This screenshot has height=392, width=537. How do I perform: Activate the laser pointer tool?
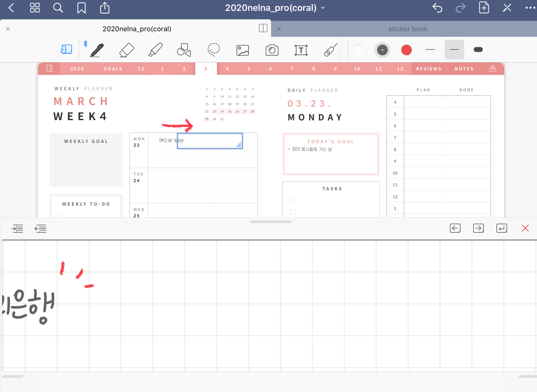(331, 50)
